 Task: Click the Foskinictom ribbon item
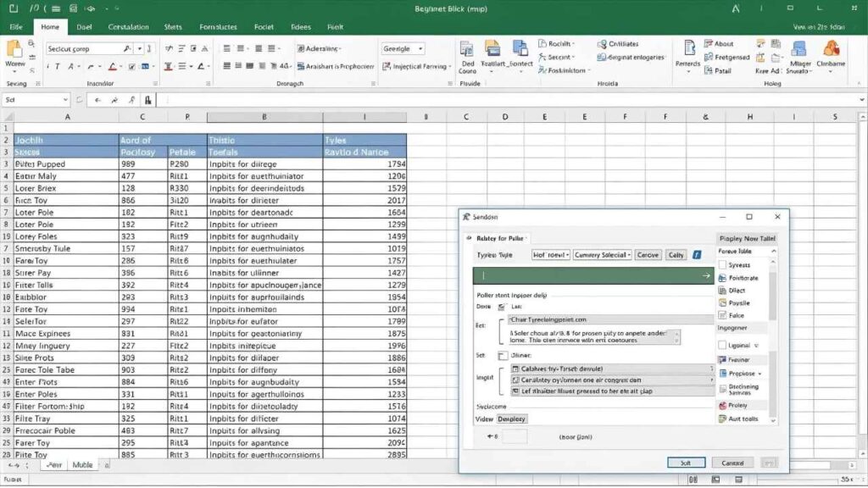[564, 71]
